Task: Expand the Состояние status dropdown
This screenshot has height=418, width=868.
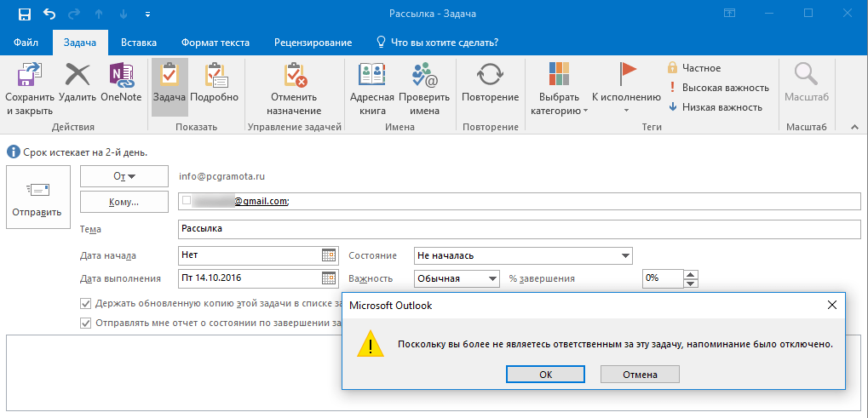Action: tap(625, 256)
